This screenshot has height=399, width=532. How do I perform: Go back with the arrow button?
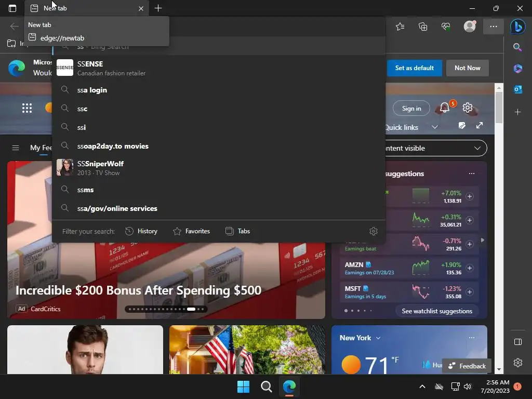[14, 26]
